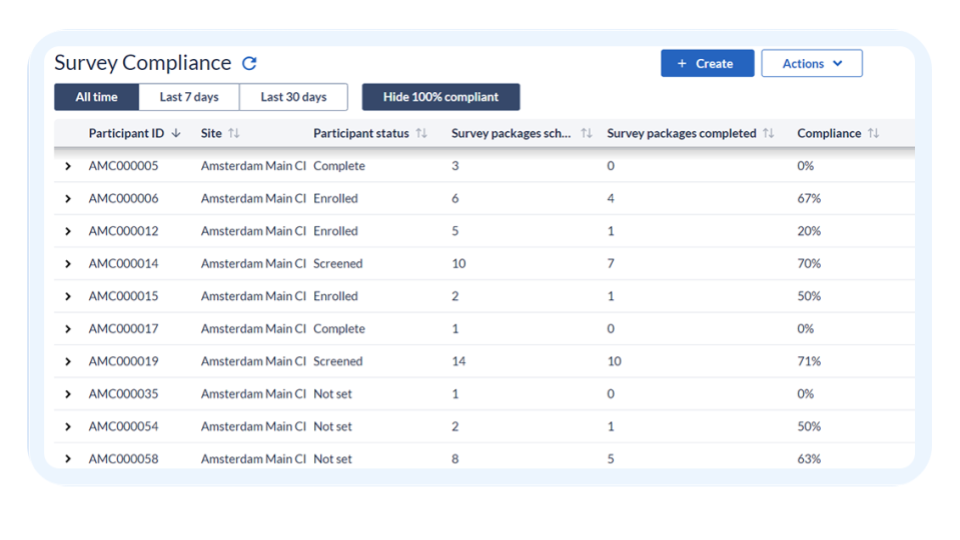Open the Actions dropdown menu
Viewport: 960px width, 540px height.
click(x=811, y=63)
